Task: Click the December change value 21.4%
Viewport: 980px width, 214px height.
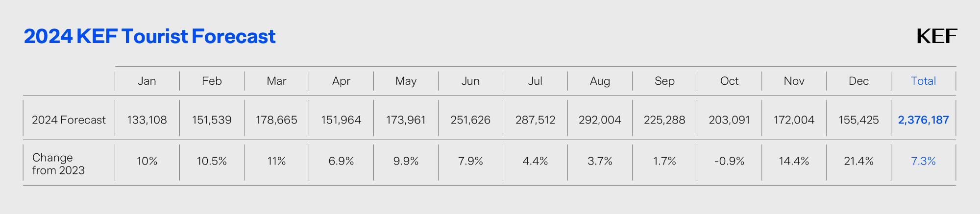Action: click(858, 161)
